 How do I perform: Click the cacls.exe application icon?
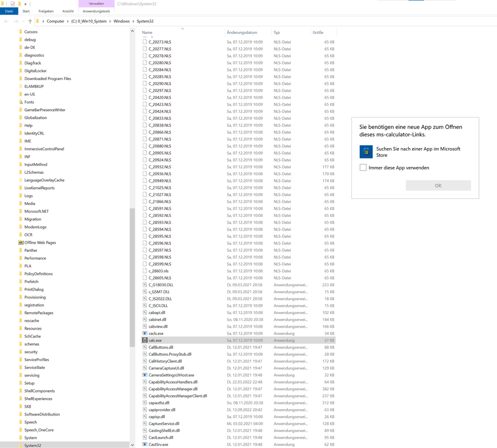pos(144,333)
